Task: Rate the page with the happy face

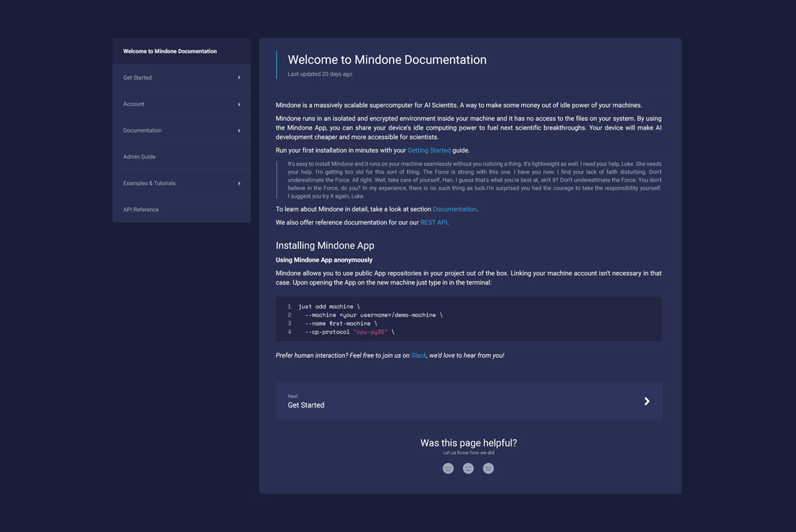Action: 448,468
